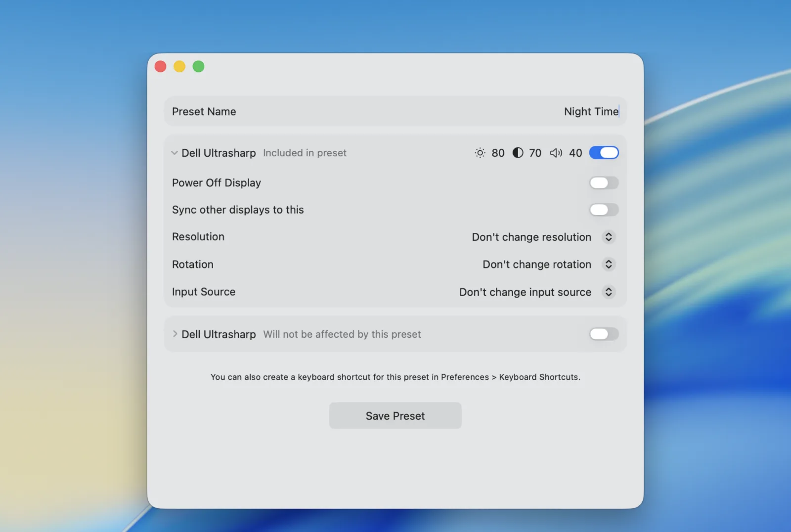791x532 pixels.
Task: Close the preset window with red button
Action: click(x=161, y=66)
